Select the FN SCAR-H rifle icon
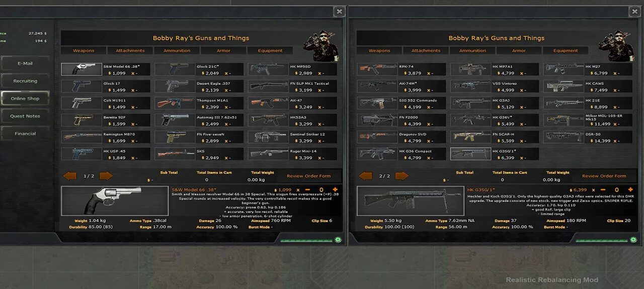Viewport: 644px width, 289px height. (470, 137)
